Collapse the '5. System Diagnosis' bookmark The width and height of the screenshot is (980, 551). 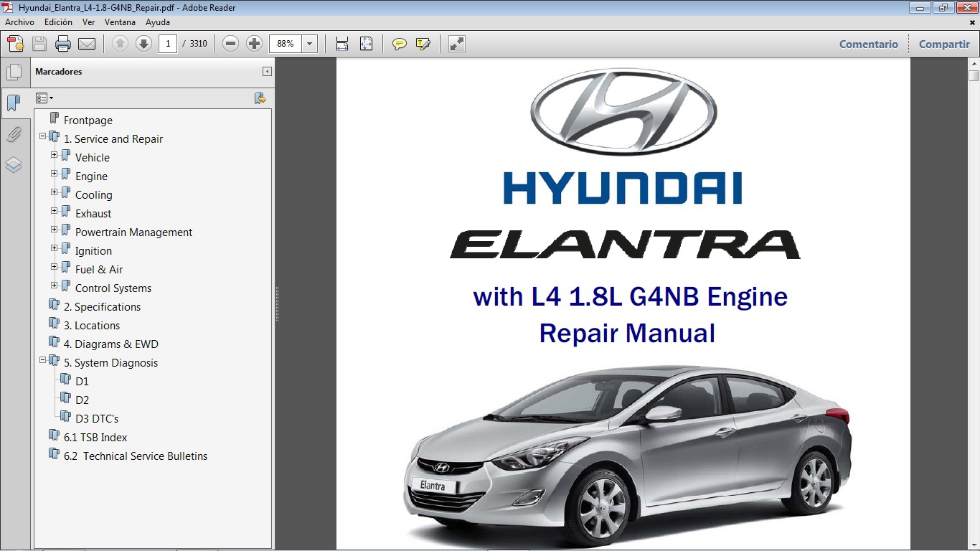coord(42,359)
